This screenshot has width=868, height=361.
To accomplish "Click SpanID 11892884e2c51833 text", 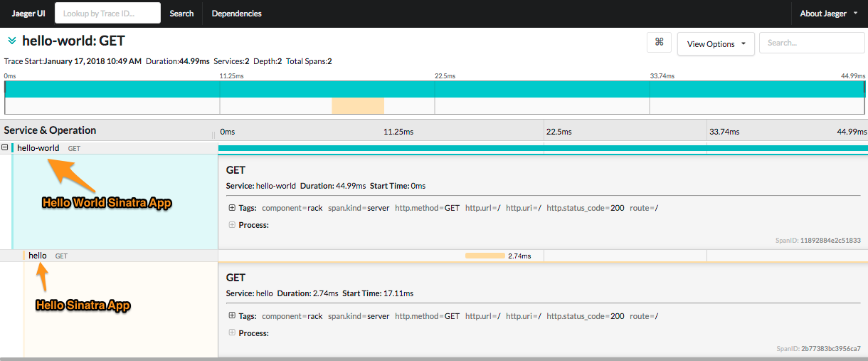I will [x=818, y=241].
